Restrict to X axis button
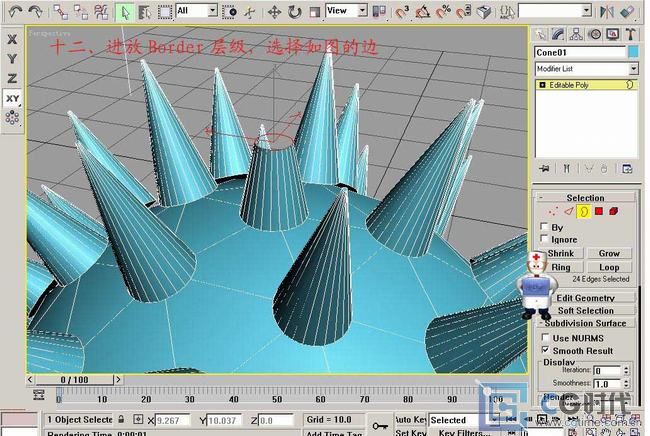This screenshot has height=436, width=650. point(12,39)
